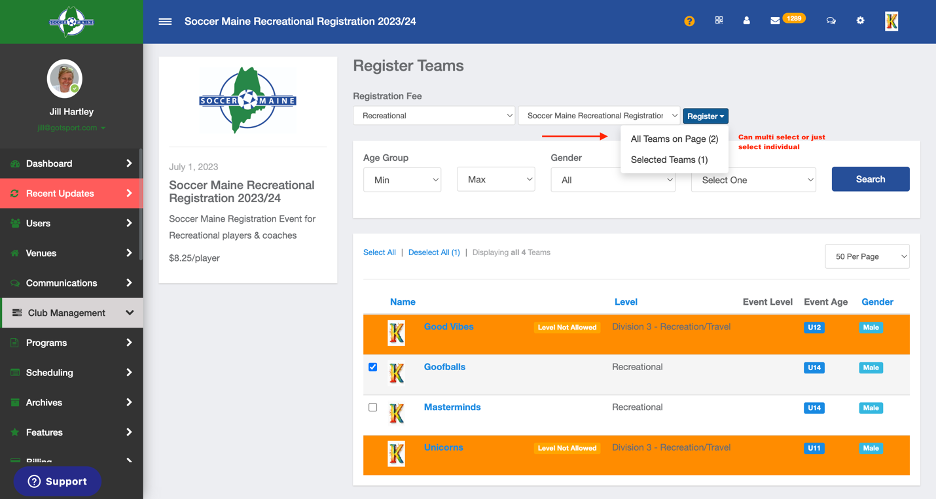Open the Programs sidebar menu item
This screenshot has width=936, height=500.
72,342
